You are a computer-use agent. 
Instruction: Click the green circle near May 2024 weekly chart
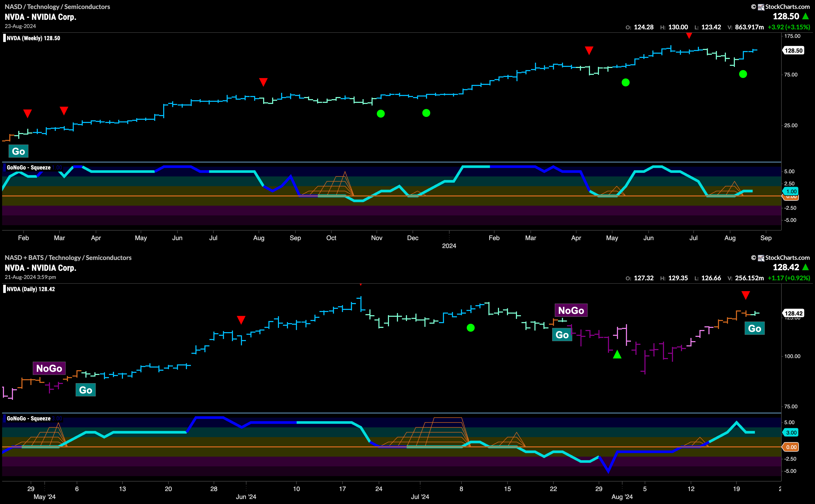click(626, 82)
